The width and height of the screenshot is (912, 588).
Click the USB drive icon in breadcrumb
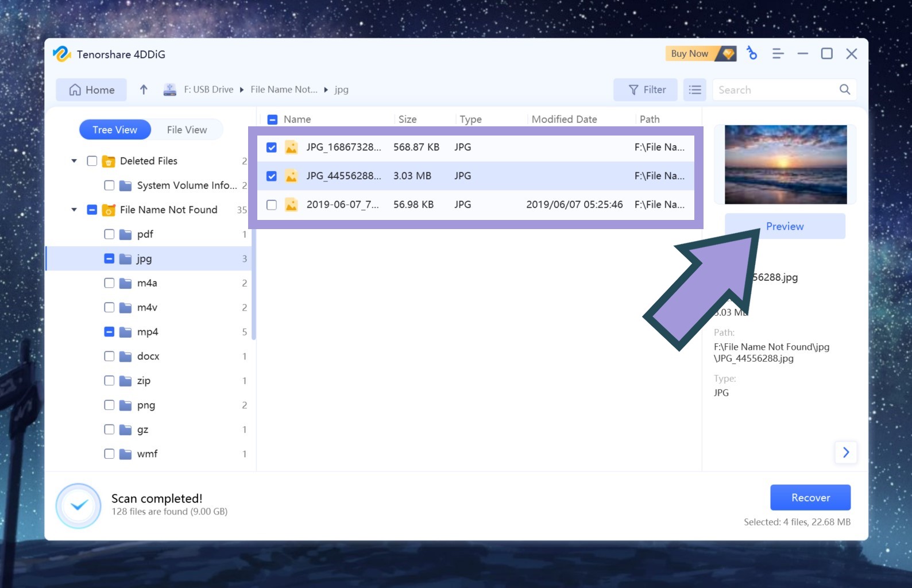[170, 90]
